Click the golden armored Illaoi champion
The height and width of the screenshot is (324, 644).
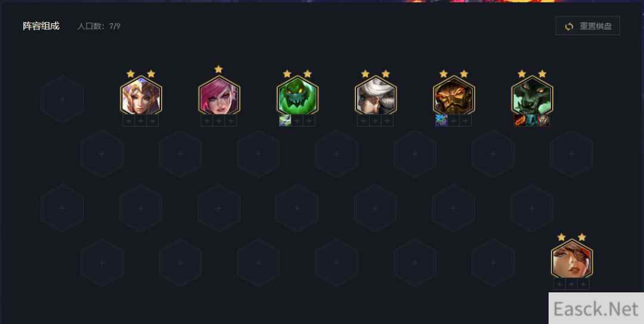point(454,95)
